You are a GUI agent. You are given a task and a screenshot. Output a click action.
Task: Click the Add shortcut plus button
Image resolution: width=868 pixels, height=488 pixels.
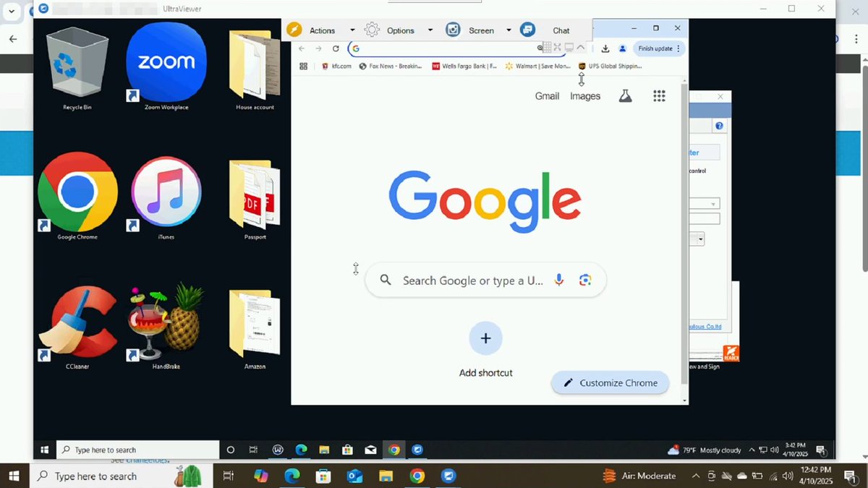(x=485, y=338)
